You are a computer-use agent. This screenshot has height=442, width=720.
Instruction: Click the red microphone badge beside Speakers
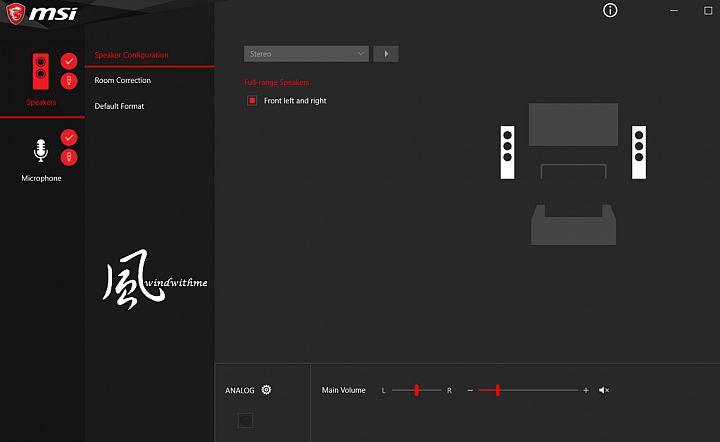[x=69, y=81]
